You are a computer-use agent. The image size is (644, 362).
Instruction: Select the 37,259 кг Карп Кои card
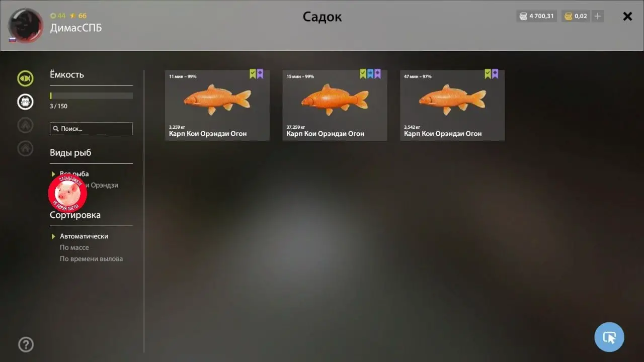coord(335,105)
